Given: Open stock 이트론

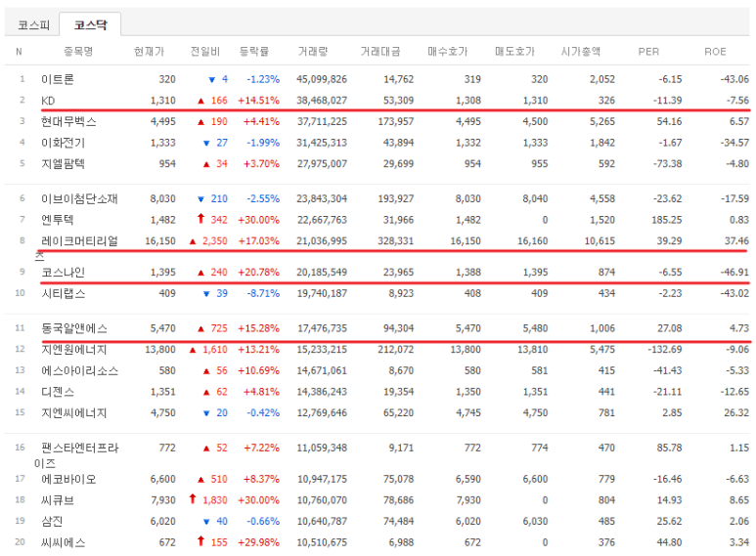Looking at the screenshot, I should click(x=58, y=79).
